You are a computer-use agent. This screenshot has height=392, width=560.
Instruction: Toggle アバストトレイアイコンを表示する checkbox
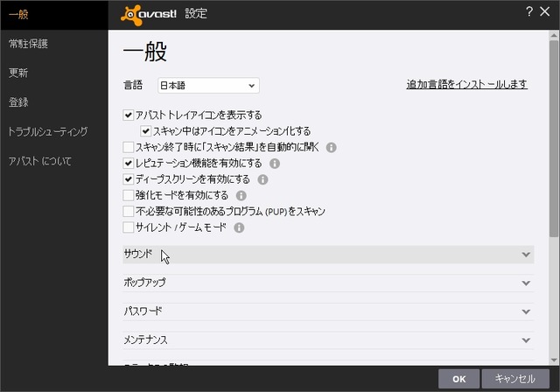click(129, 115)
